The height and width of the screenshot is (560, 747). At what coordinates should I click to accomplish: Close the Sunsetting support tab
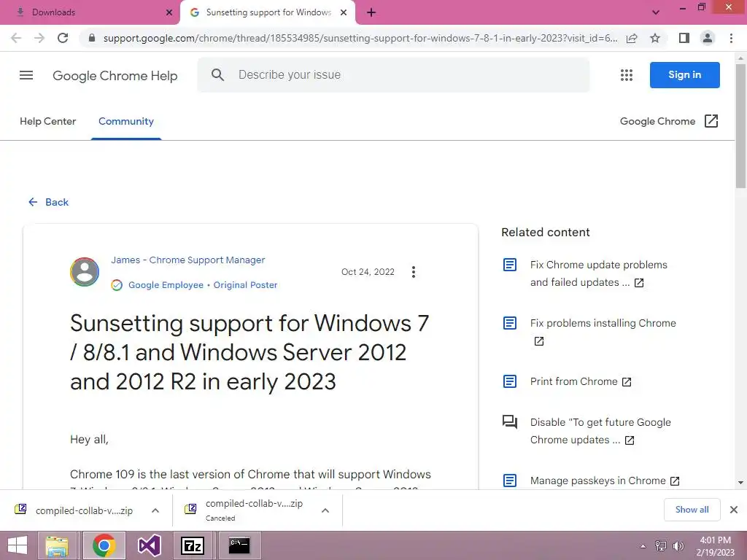344,12
